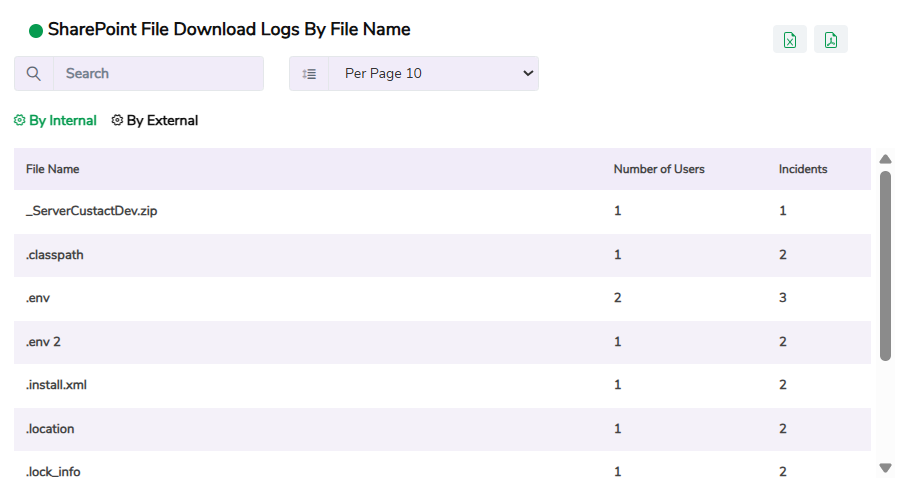Click the gear icon beside By Internal
This screenshot has width=905, height=497.
pos(19,121)
